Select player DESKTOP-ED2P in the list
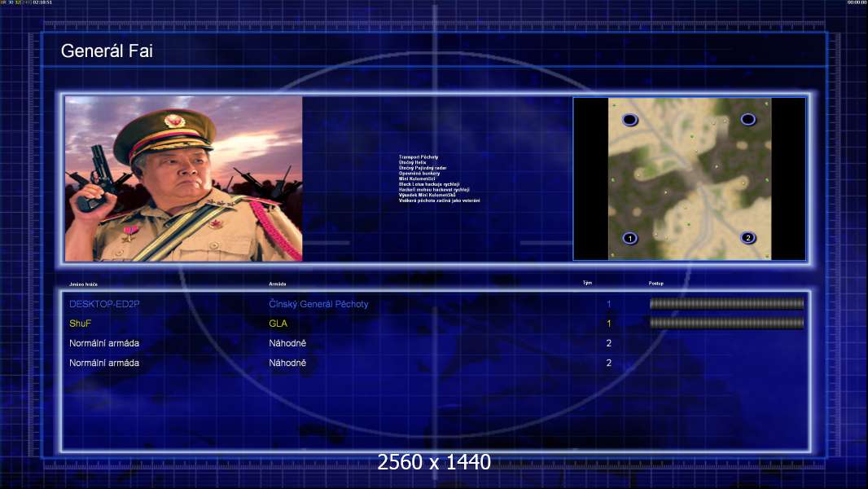Screen dimensions: 868x489 104,304
